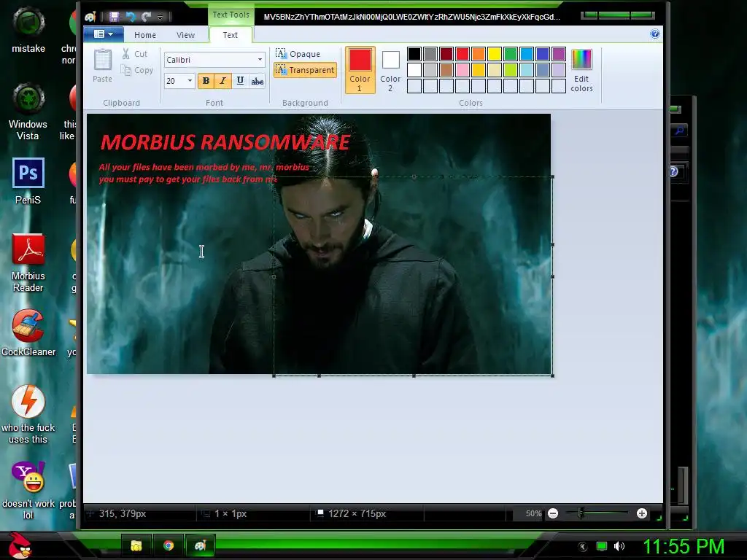Open the Photoshop 'PeniS' desktop icon
The image size is (747, 560).
pos(28,181)
